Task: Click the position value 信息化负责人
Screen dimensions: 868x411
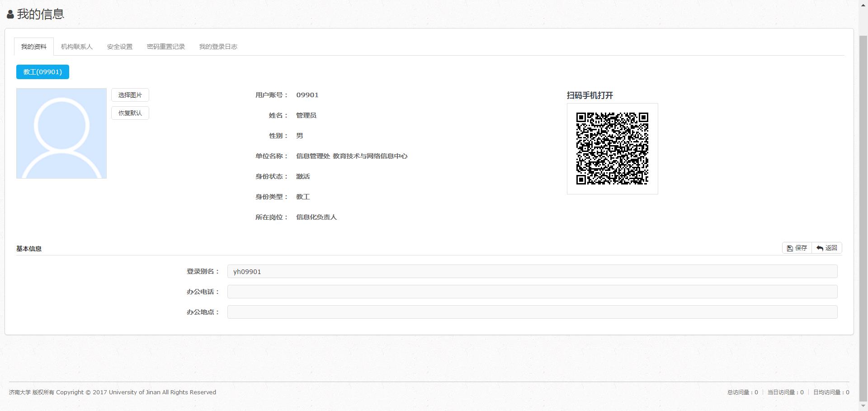Action: click(x=316, y=217)
